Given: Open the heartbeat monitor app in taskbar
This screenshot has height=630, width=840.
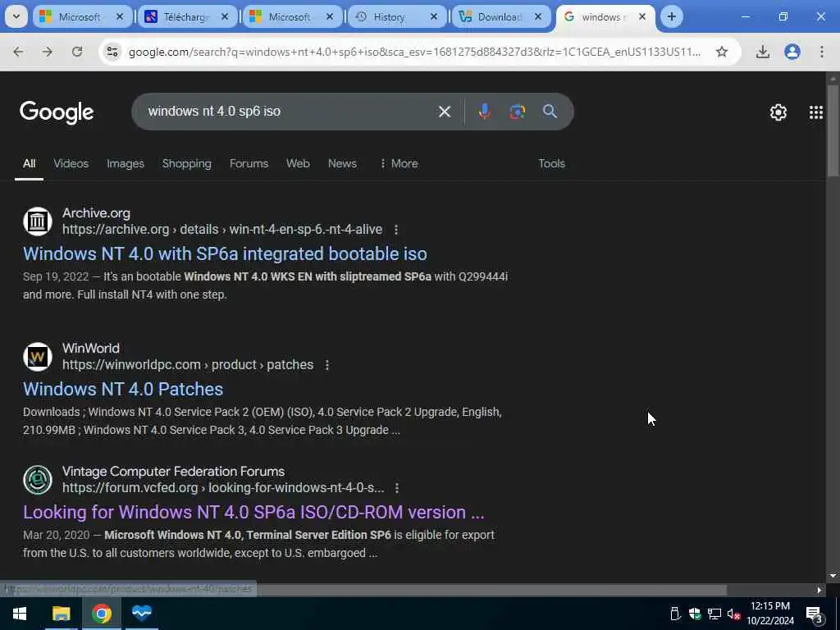Looking at the screenshot, I should [x=142, y=614].
